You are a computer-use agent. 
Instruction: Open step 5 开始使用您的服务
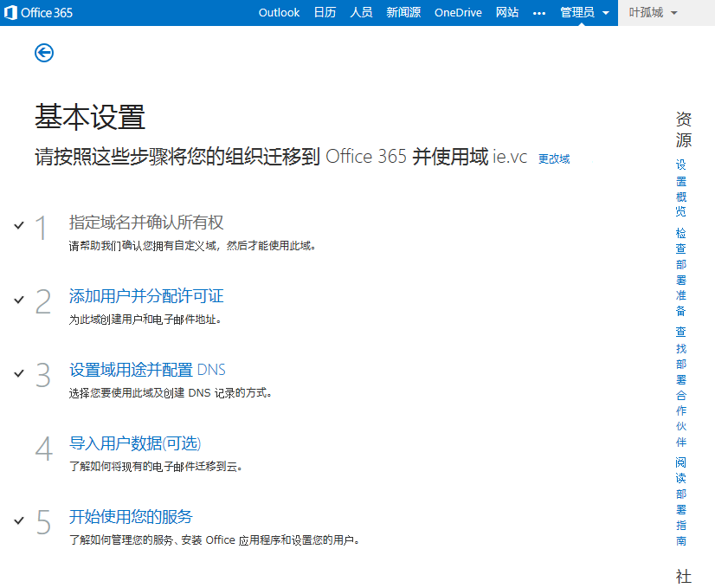tap(131, 517)
